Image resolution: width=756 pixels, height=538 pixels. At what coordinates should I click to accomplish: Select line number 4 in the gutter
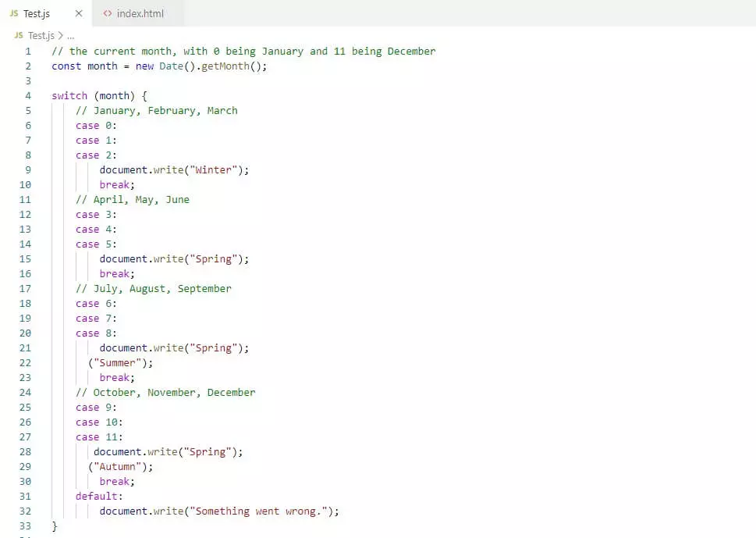[28, 95]
